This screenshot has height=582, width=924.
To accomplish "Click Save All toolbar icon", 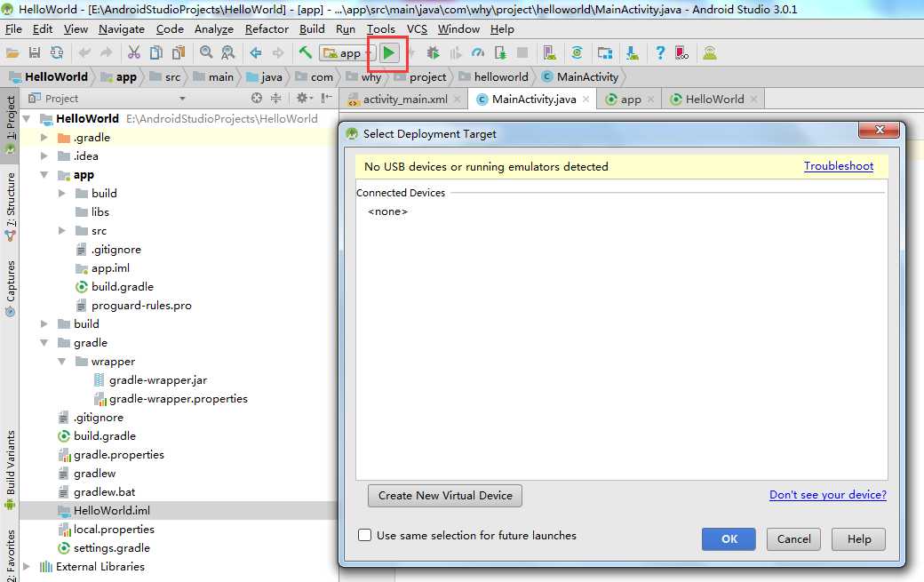I will [35, 53].
